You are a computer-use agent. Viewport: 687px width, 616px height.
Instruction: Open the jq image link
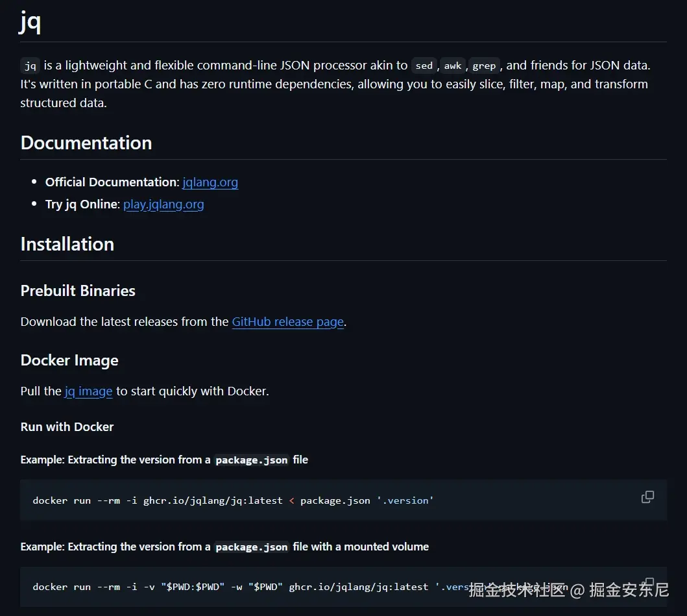(x=88, y=391)
